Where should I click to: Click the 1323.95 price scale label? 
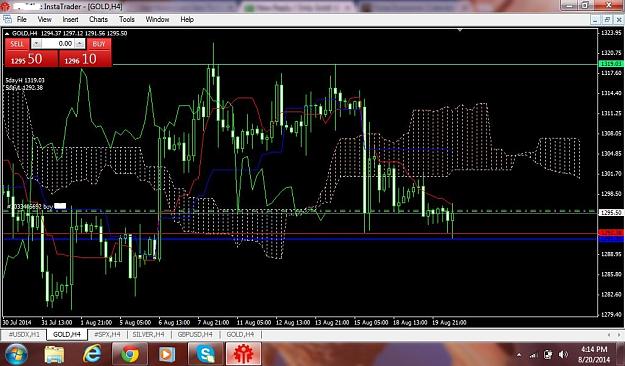[611, 33]
